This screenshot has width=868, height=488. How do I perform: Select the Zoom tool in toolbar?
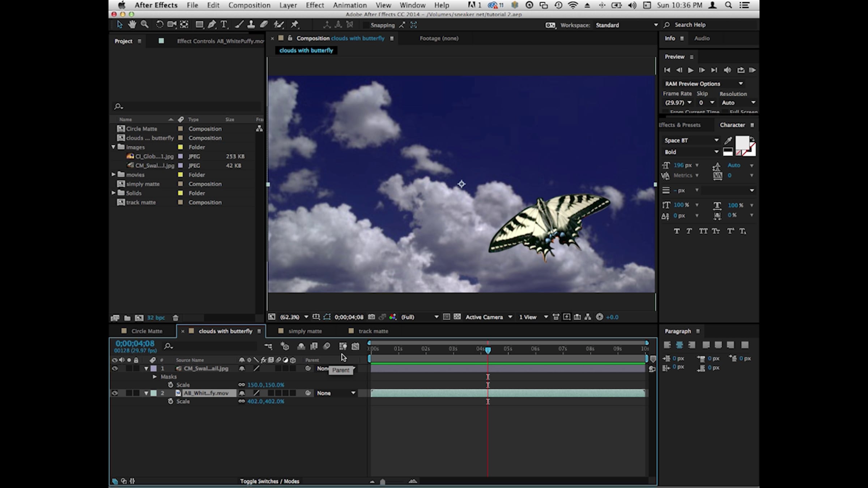[145, 25]
